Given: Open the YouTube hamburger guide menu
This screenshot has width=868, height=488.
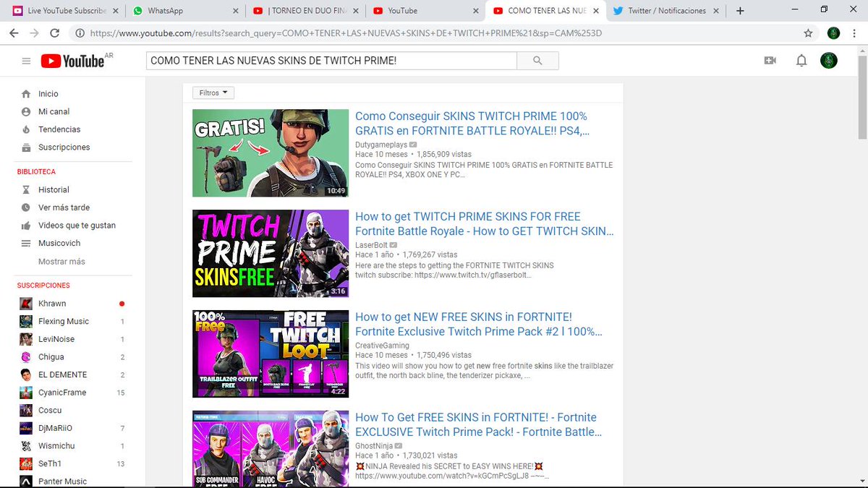Looking at the screenshot, I should pyautogui.click(x=27, y=61).
